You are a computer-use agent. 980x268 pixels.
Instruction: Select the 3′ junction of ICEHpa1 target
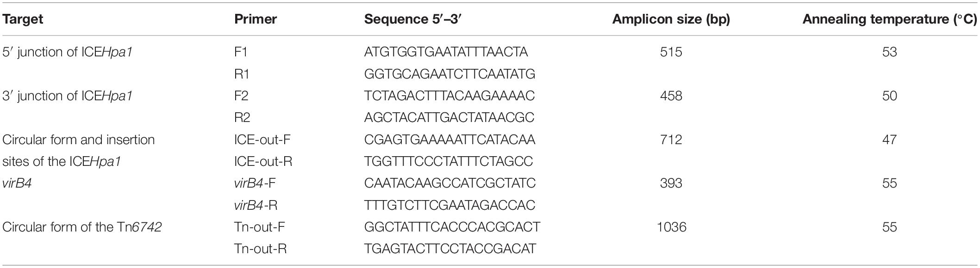click(x=68, y=96)
